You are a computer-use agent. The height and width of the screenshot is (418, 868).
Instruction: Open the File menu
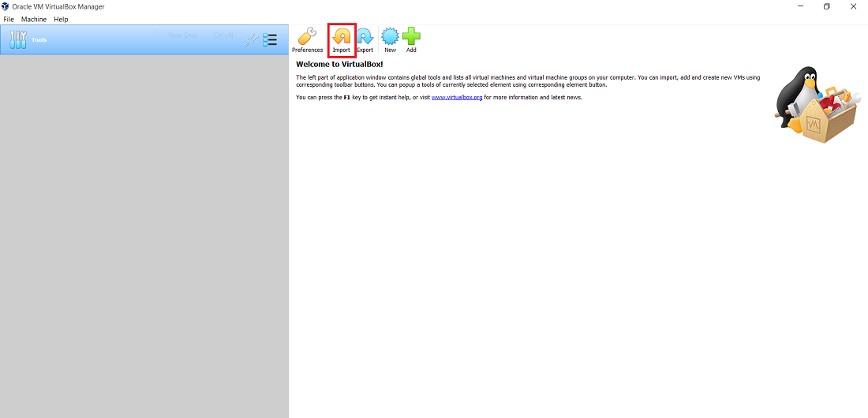[x=9, y=19]
